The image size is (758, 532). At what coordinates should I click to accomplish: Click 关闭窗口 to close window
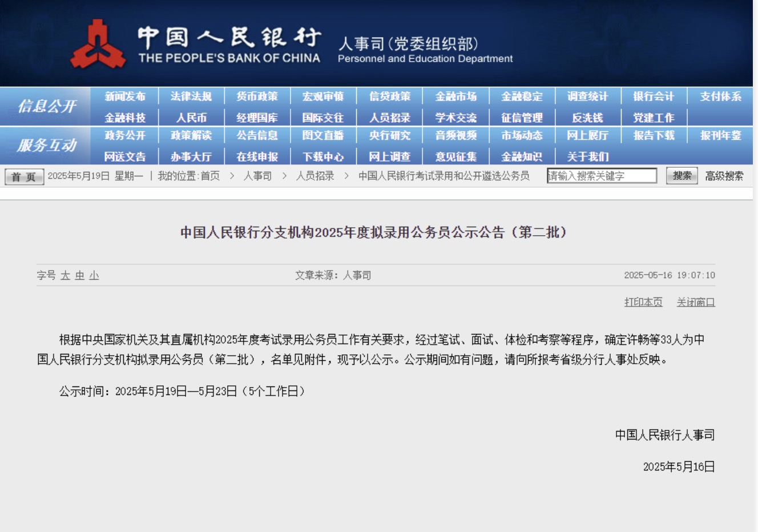click(x=696, y=302)
